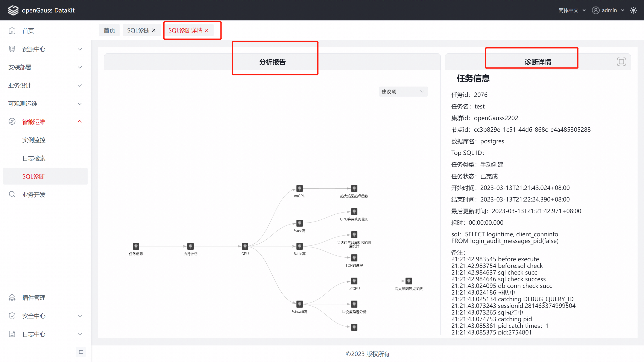The width and height of the screenshot is (644, 362).
Task: Toggle the light/dark theme icon
Action: tap(633, 10)
